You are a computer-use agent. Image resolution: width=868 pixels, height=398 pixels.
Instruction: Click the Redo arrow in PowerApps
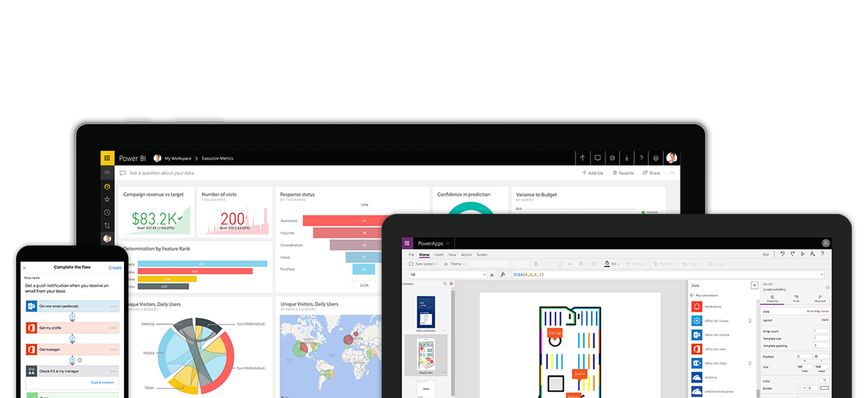793,254
